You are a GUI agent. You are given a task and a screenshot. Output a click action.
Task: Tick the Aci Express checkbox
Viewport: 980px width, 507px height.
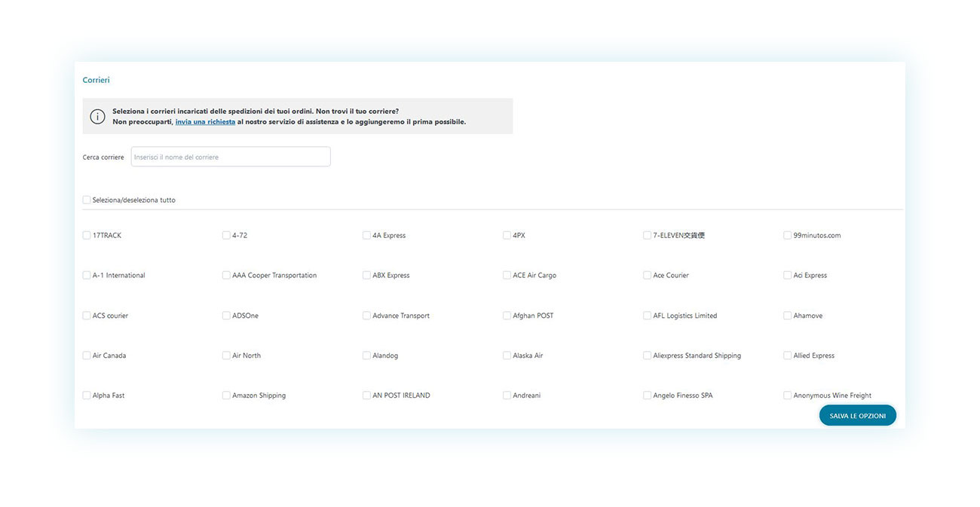coord(787,275)
